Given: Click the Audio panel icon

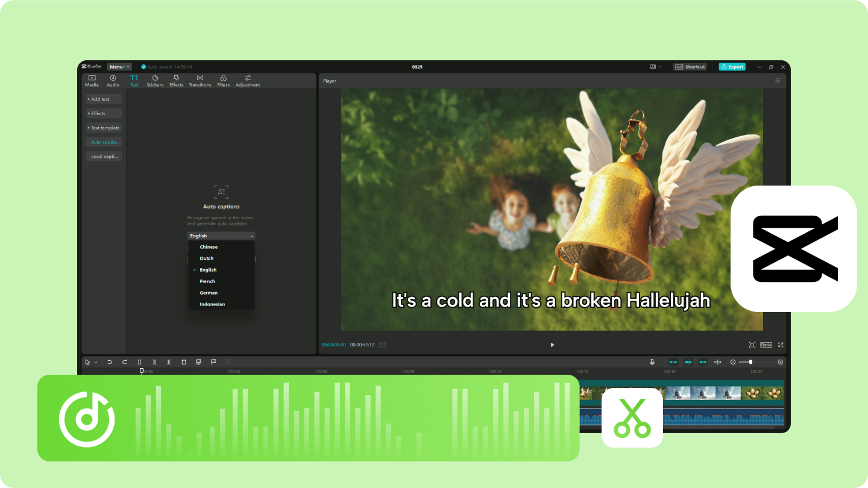Looking at the screenshot, I should click(x=113, y=80).
